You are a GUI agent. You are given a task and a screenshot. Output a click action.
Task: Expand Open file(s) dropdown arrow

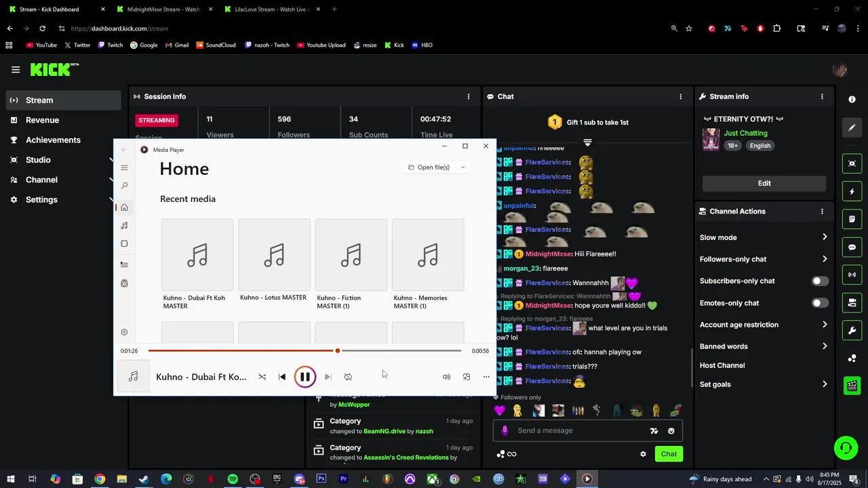(463, 167)
